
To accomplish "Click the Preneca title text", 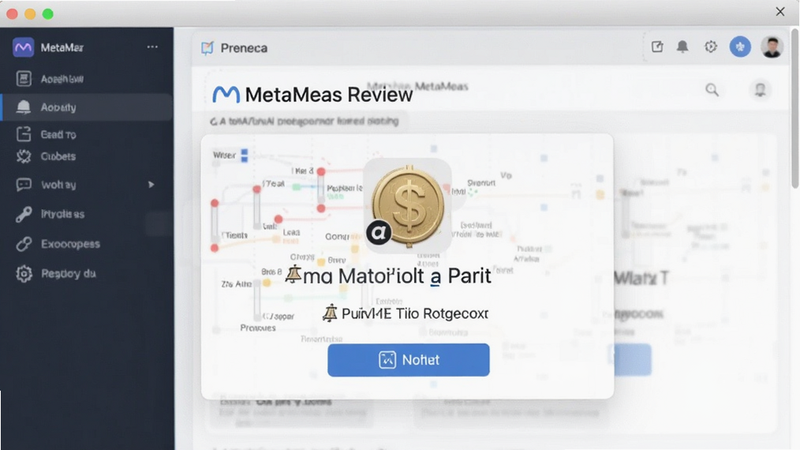I will click(x=244, y=48).
